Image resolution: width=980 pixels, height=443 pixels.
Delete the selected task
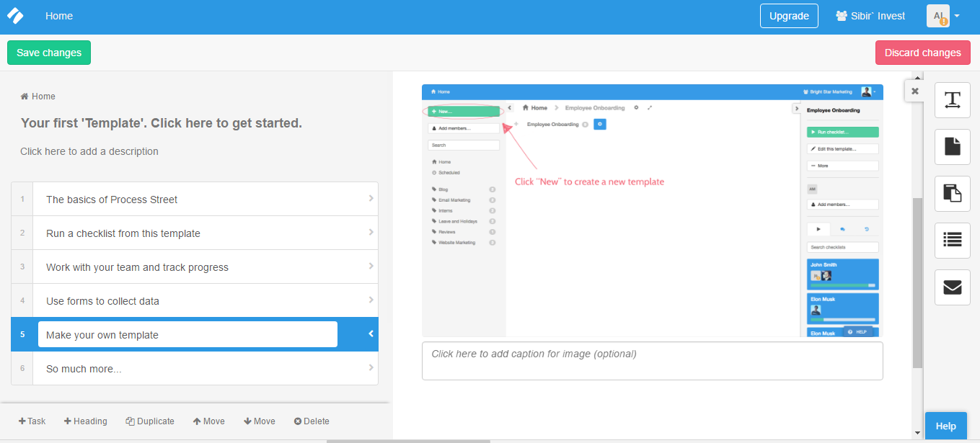coord(312,421)
